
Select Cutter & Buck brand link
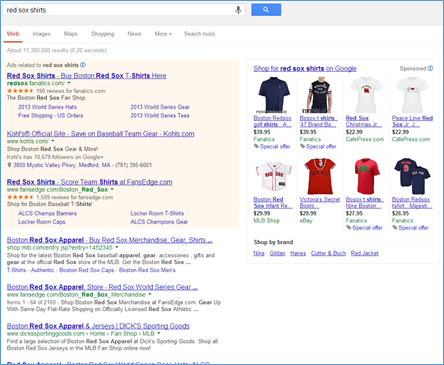click(x=328, y=253)
